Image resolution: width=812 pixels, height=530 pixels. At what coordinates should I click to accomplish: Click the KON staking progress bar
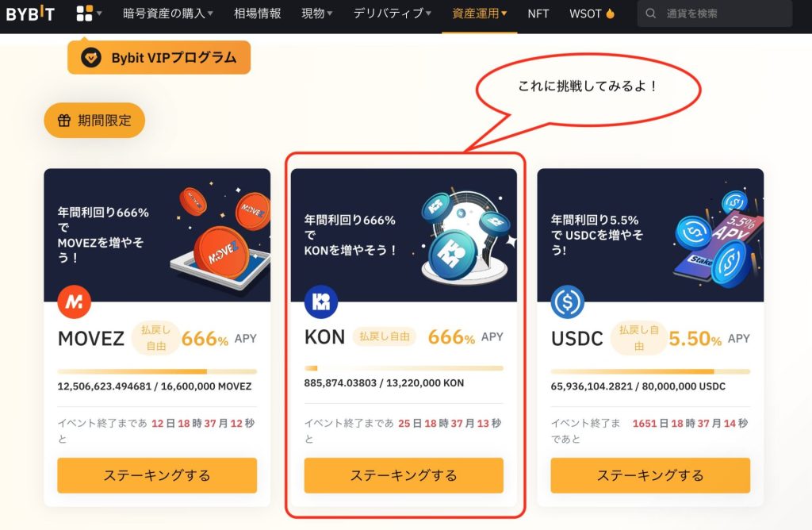tap(404, 368)
